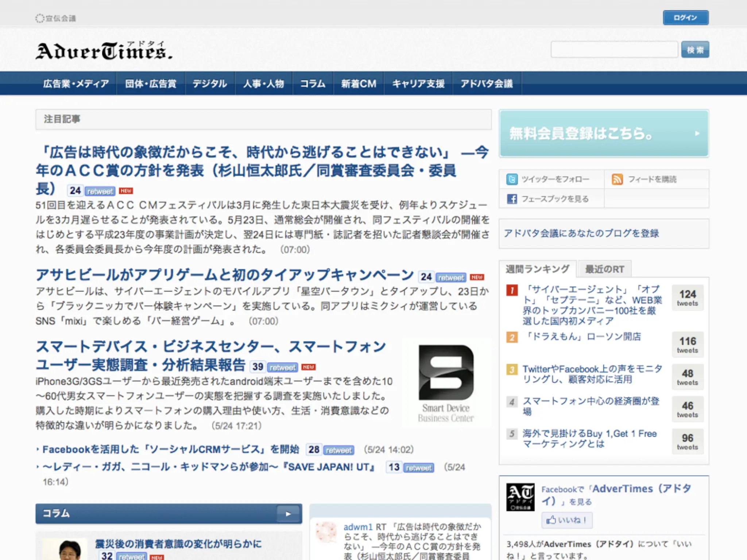The height and width of the screenshot is (560, 747).
Task: Click retweet button on アサヒビール article
Action: [x=451, y=277]
